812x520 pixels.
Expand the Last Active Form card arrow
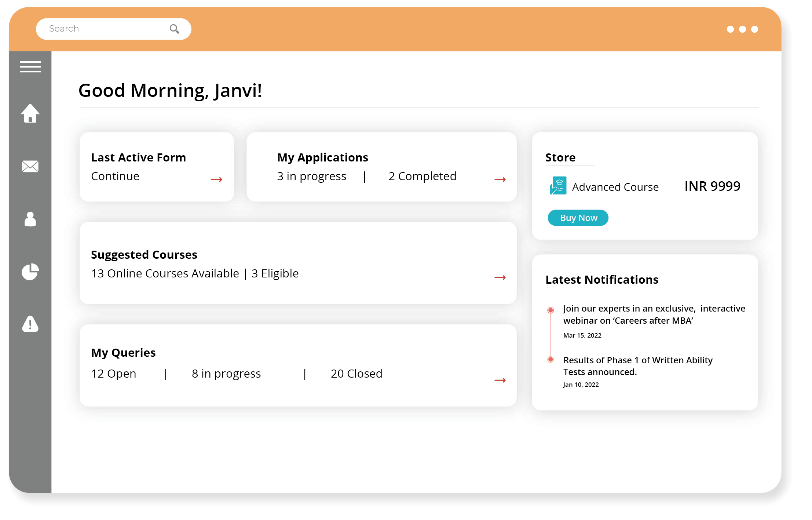pos(217,179)
